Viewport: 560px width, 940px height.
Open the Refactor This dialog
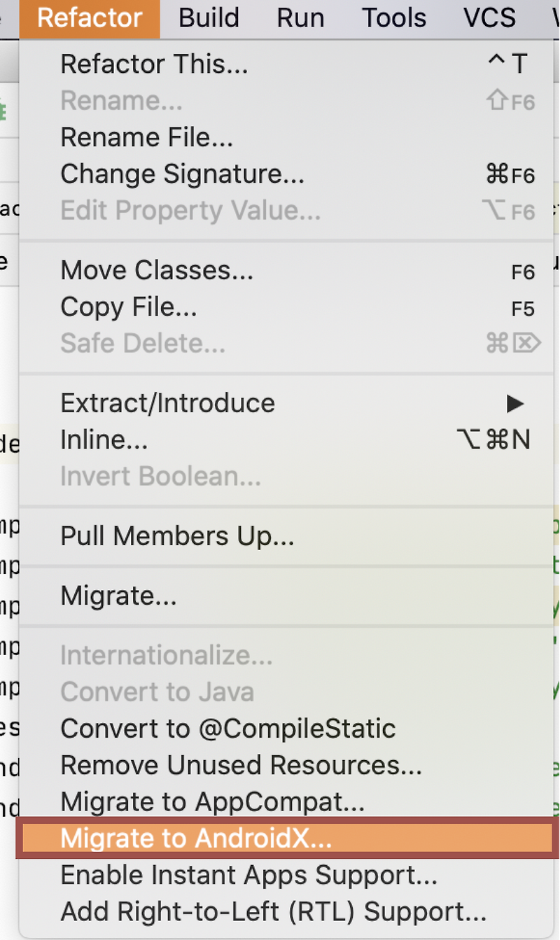tap(154, 64)
